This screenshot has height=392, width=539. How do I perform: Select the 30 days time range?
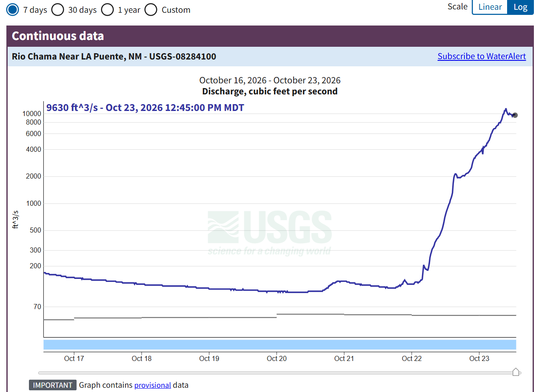[58, 10]
